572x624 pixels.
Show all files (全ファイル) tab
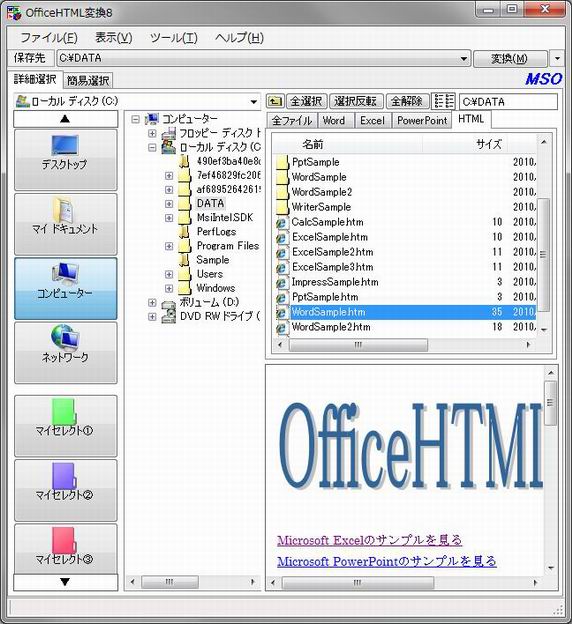click(292, 121)
